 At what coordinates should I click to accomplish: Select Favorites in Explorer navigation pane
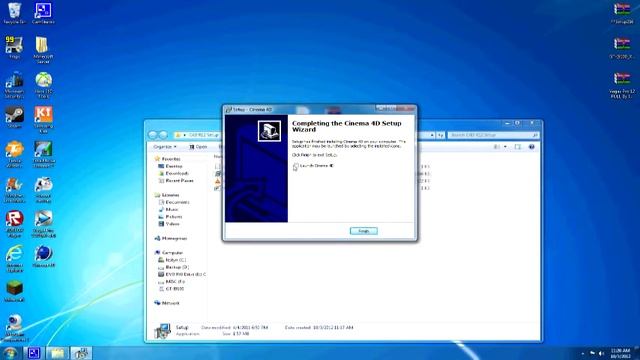[x=167, y=159]
